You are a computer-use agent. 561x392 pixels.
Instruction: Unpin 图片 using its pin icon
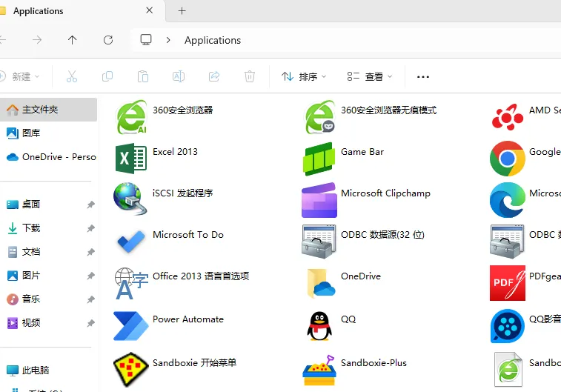point(91,276)
